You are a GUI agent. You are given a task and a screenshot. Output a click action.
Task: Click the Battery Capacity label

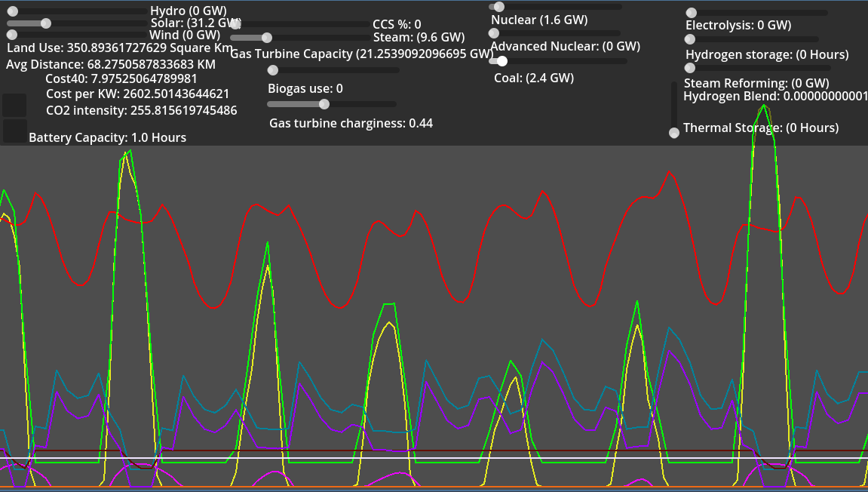coord(107,137)
